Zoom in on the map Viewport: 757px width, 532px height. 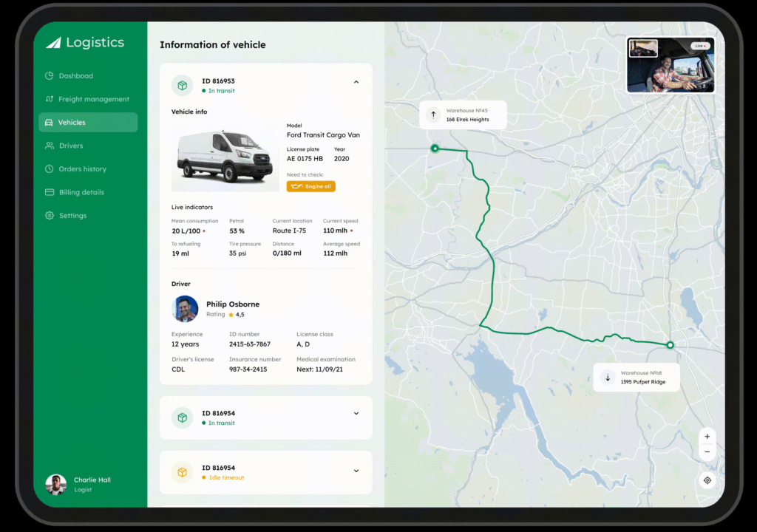pyautogui.click(x=707, y=437)
